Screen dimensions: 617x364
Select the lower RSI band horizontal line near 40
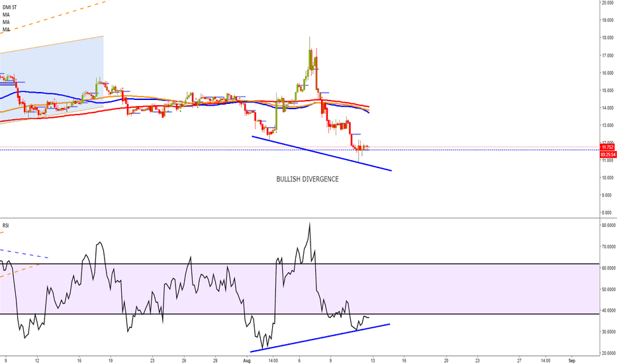[299, 314]
